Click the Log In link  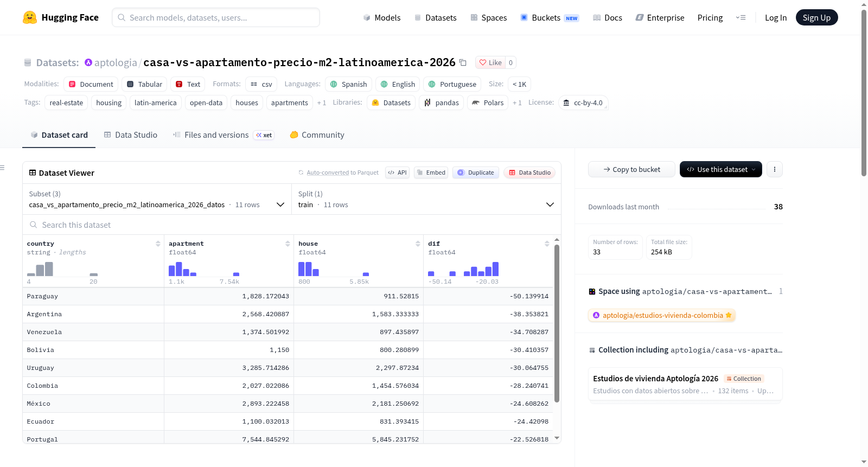tap(775, 17)
